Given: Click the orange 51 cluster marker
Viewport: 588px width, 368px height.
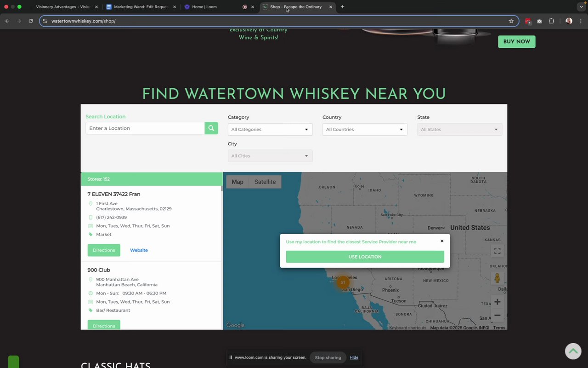Looking at the screenshot, I should [343, 282].
